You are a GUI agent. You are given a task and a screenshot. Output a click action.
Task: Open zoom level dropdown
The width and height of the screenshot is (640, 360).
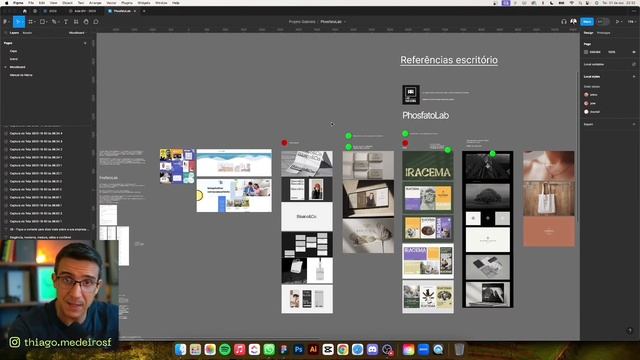tap(631, 22)
